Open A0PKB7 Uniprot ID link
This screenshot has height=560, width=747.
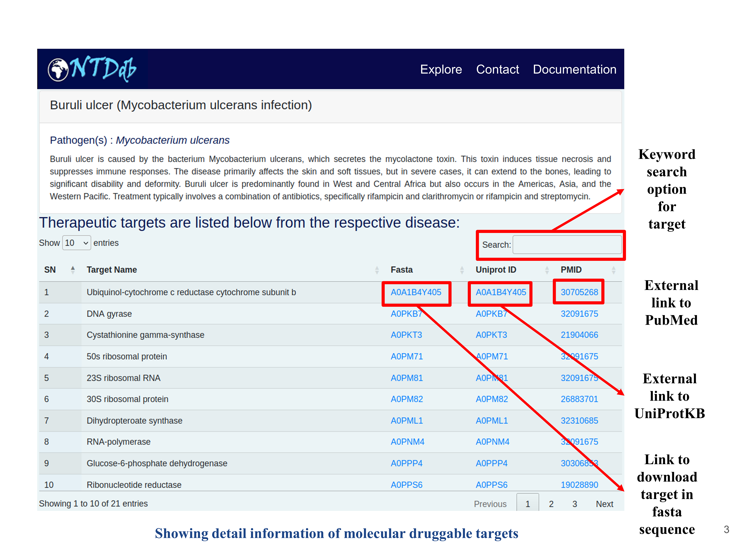[x=491, y=314]
